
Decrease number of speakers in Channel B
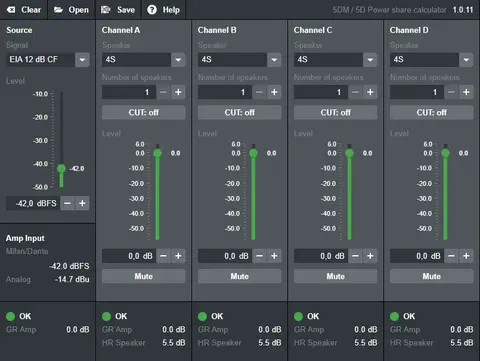(259, 92)
